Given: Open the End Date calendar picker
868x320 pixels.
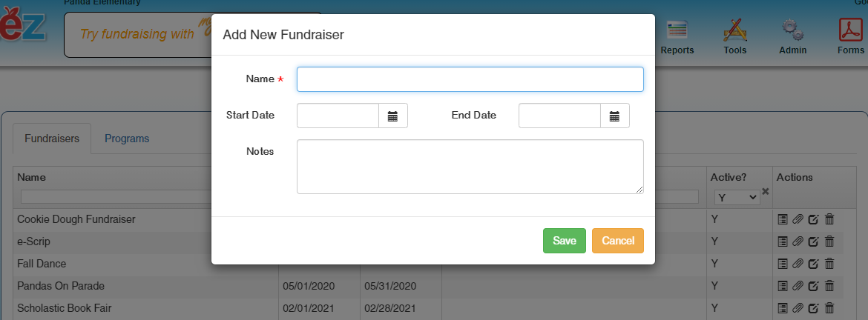Looking at the screenshot, I should pos(614,116).
